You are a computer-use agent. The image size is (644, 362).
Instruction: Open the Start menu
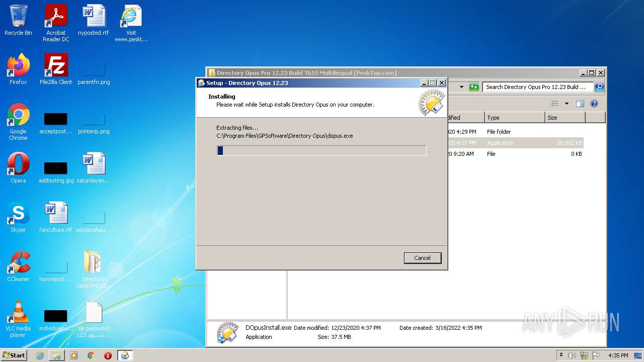14,355
